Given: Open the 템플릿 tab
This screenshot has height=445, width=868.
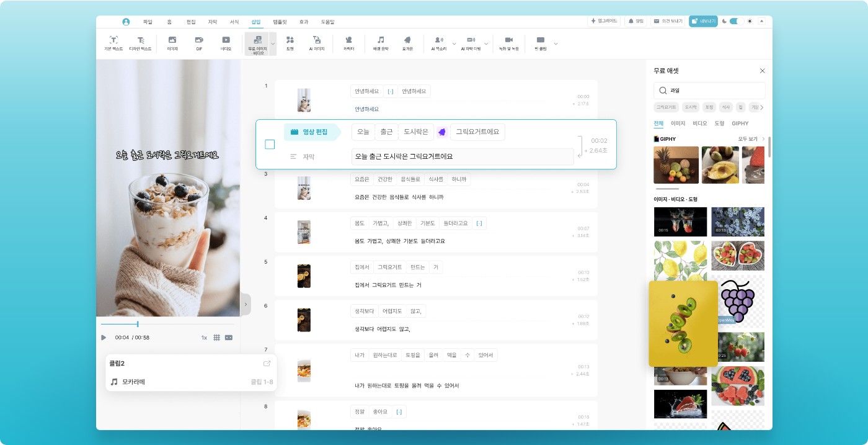Looking at the screenshot, I should tap(280, 22).
